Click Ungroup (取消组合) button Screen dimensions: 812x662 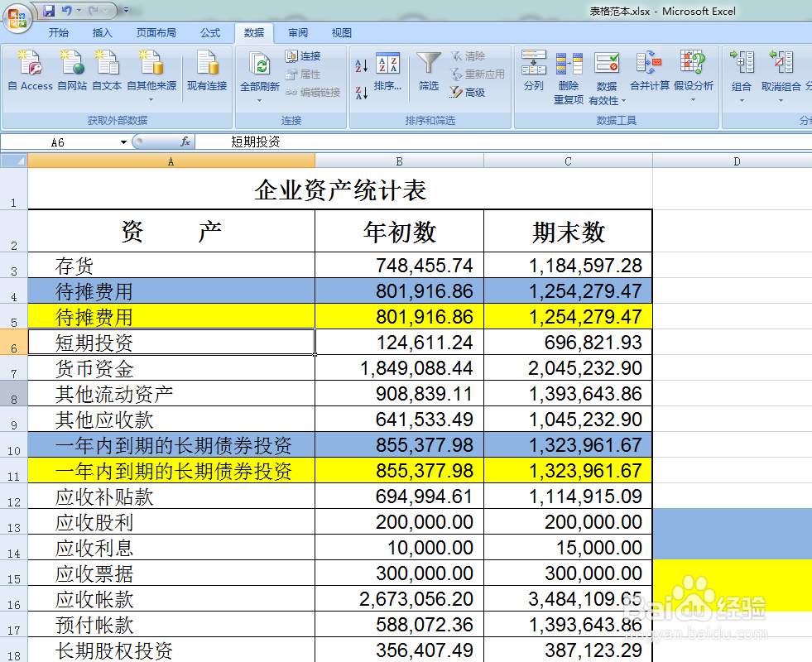point(781,76)
